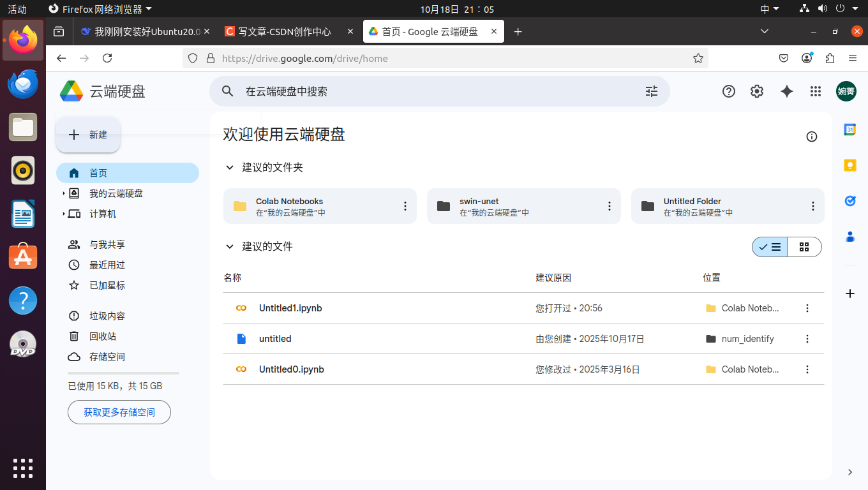Open Firefox app menu in top bar
Image resolution: width=868 pixels, height=490 pixels.
(101, 9)
